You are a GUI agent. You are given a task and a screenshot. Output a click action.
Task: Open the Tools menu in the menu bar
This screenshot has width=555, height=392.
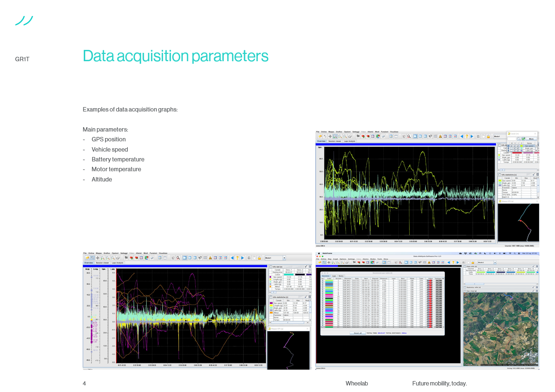(x=379, y=259)
